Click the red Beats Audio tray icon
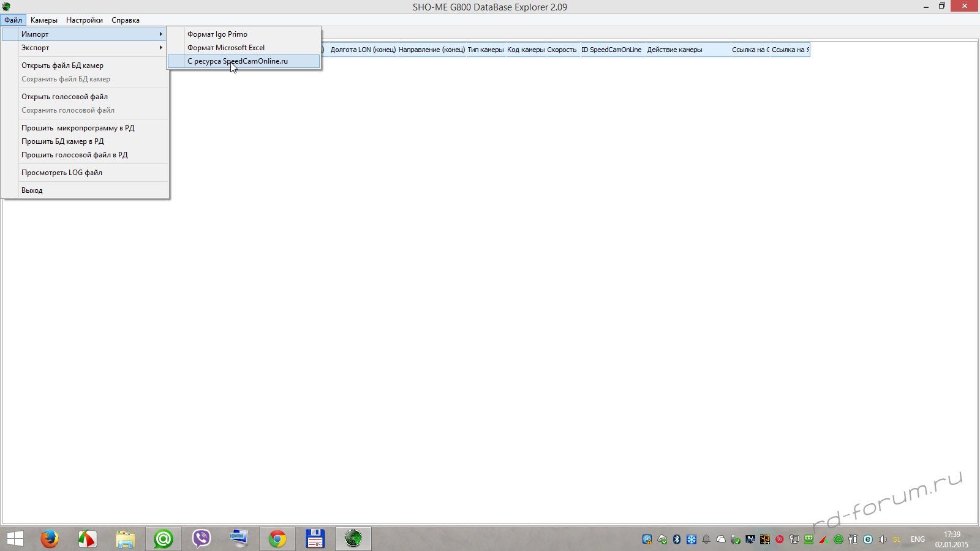Screen dimensions: 980x551 (780, 539)
